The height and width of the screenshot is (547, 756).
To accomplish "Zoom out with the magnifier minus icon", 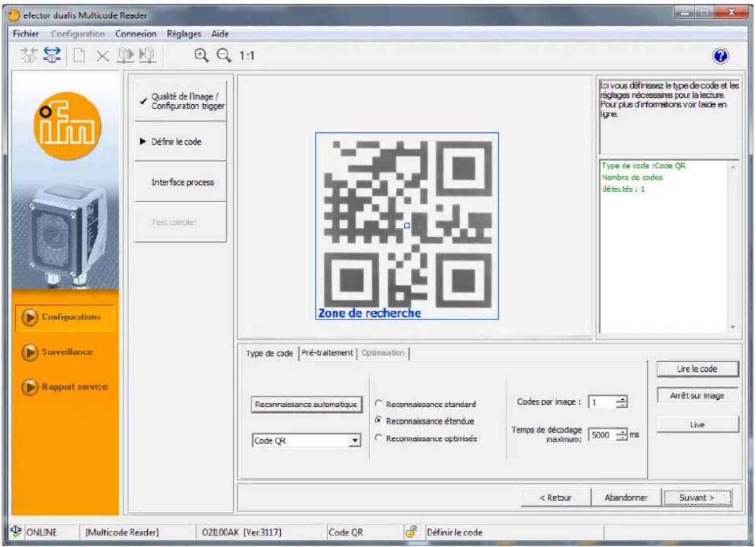I will 224,55.
